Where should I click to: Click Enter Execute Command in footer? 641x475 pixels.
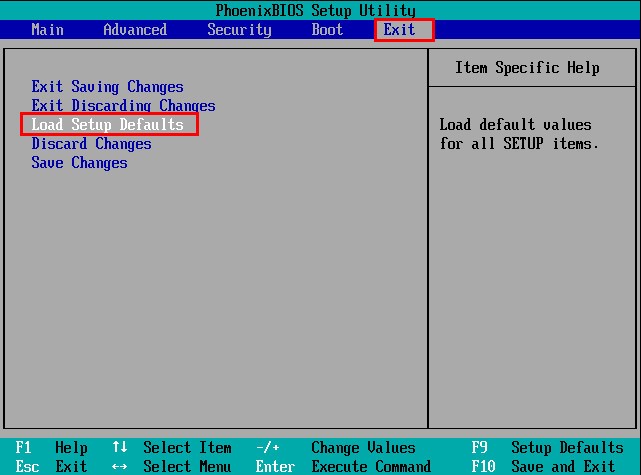point(343,467)
